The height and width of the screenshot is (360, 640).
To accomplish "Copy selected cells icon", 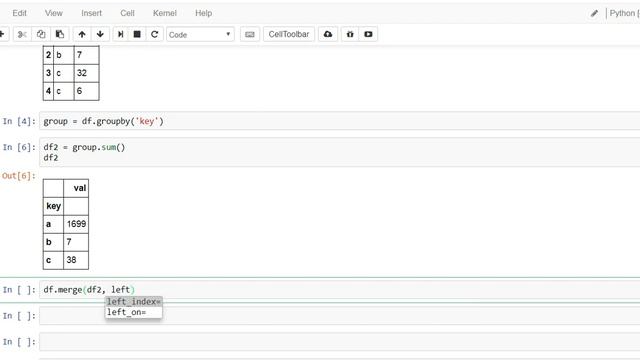I will click(41, 34).
